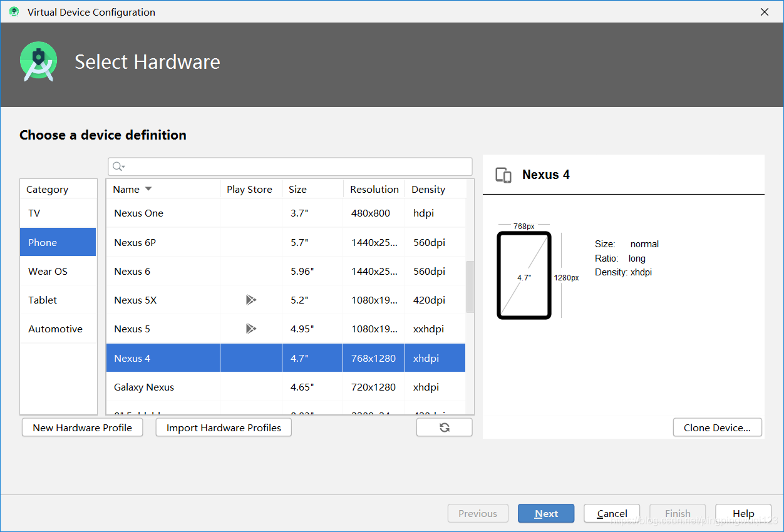Click the refresh icon button under the table
Screen dimensions: 784x532
(444, 427)
